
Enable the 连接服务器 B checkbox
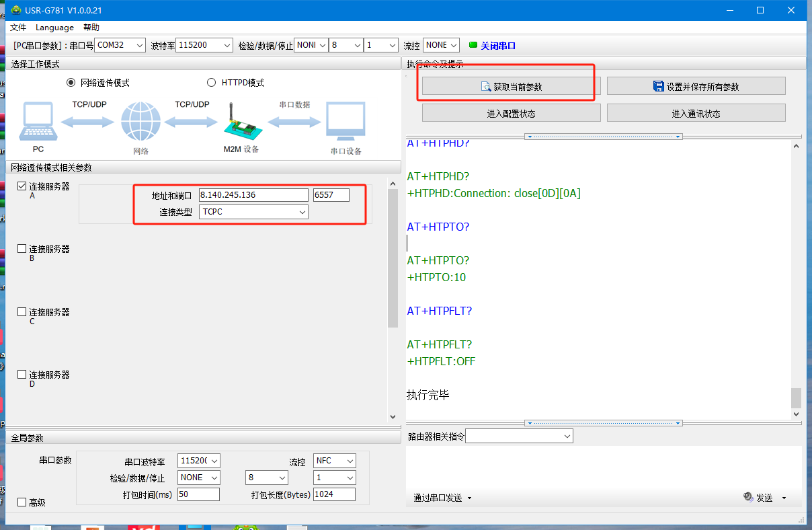22,249
